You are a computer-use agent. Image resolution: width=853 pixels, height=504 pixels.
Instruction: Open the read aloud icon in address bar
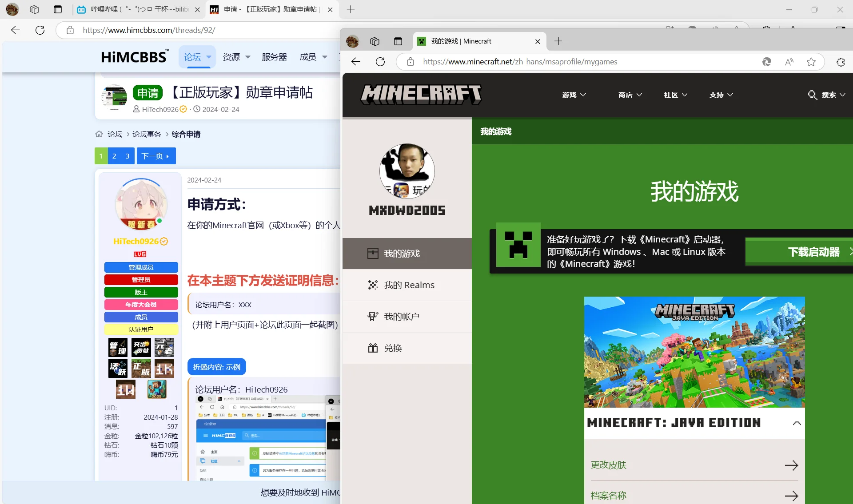(x=789, y=62)
